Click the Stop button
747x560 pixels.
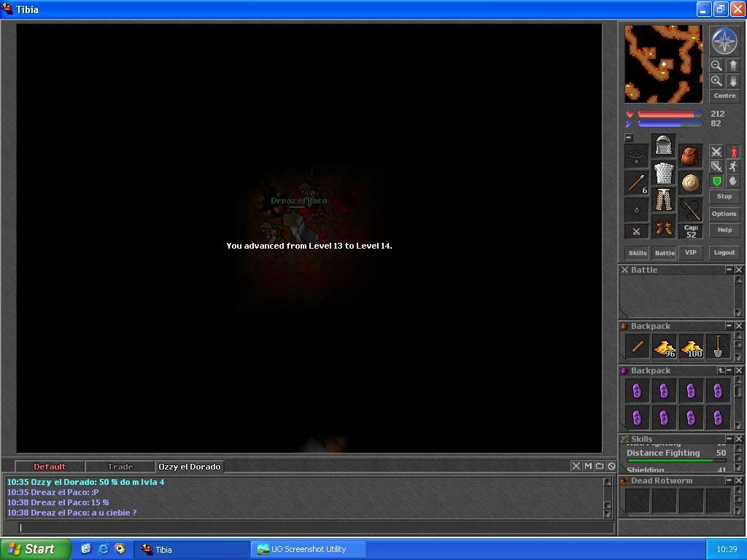click(x=724, y=196)
